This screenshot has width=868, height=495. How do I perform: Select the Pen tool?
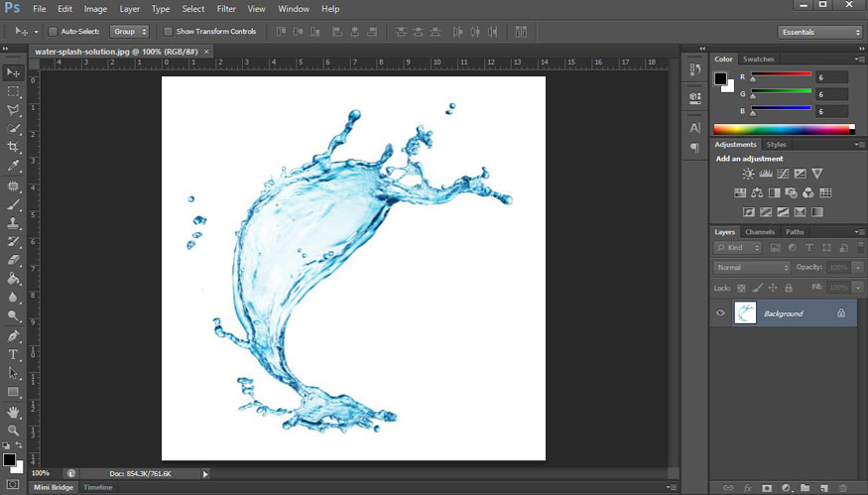pos(13,336)
